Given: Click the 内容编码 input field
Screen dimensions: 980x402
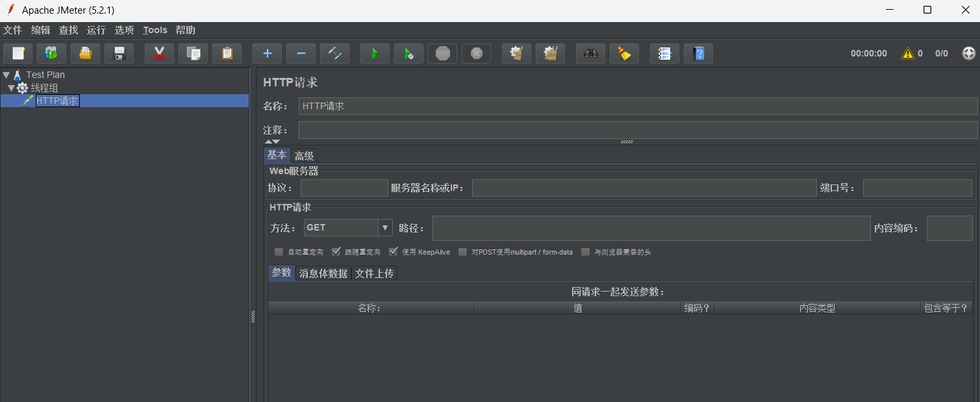Looking at the screenshot, I should [949, 229].
